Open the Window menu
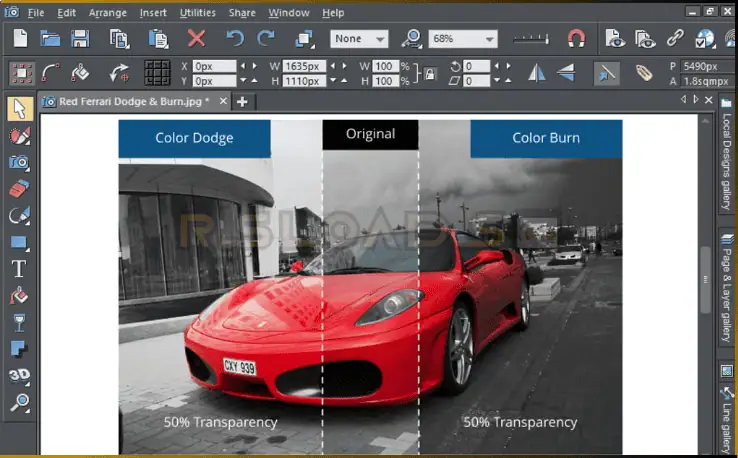Viewport: 738px width, 458px height. click(289, 13)
